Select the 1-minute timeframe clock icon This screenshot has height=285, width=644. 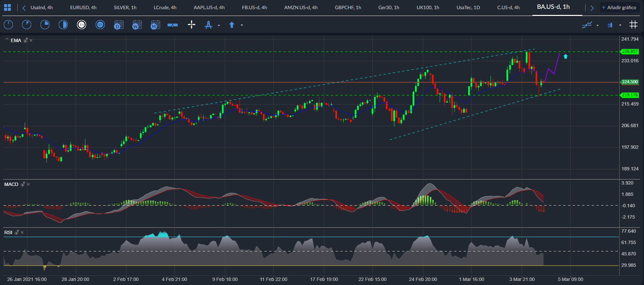pos(8,24)
